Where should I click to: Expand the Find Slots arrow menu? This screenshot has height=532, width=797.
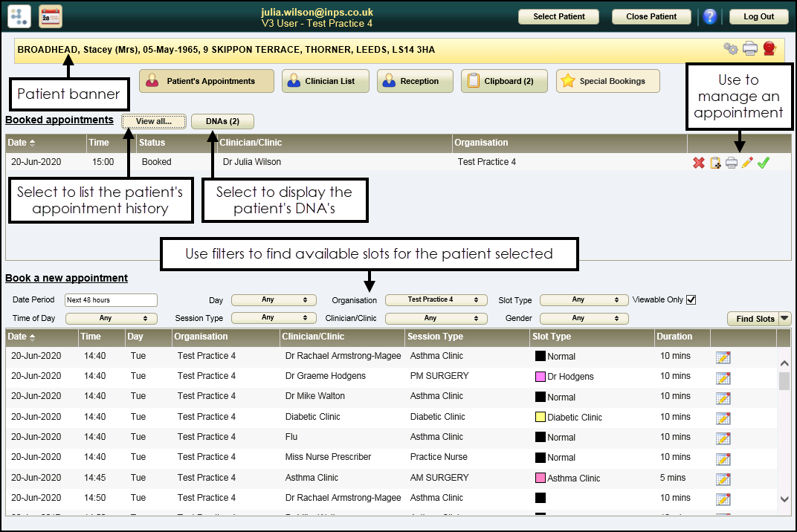tap(784, 319)
